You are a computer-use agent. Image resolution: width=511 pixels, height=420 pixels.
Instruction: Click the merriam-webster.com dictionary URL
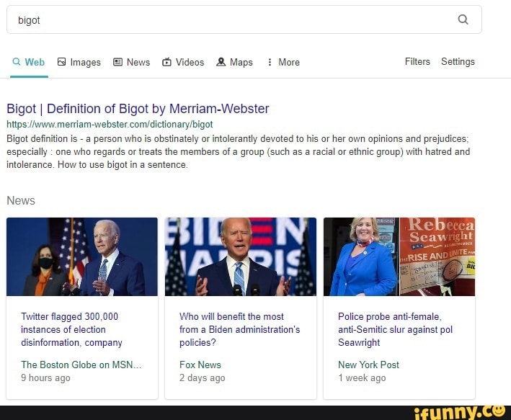pyautogui.click(x=110, y=124)
